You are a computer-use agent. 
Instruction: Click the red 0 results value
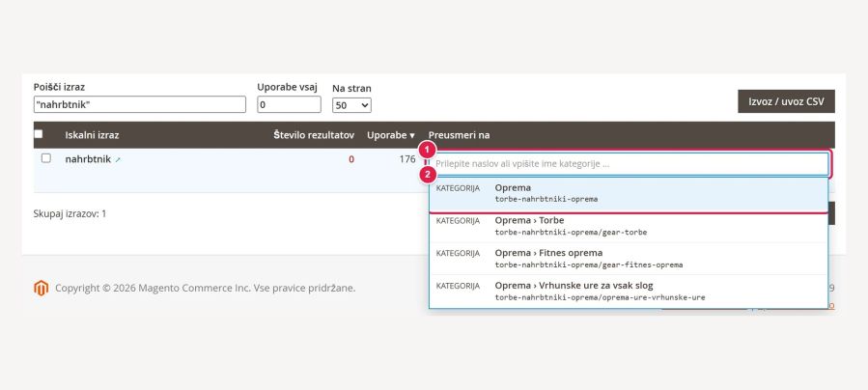point(351,160)
